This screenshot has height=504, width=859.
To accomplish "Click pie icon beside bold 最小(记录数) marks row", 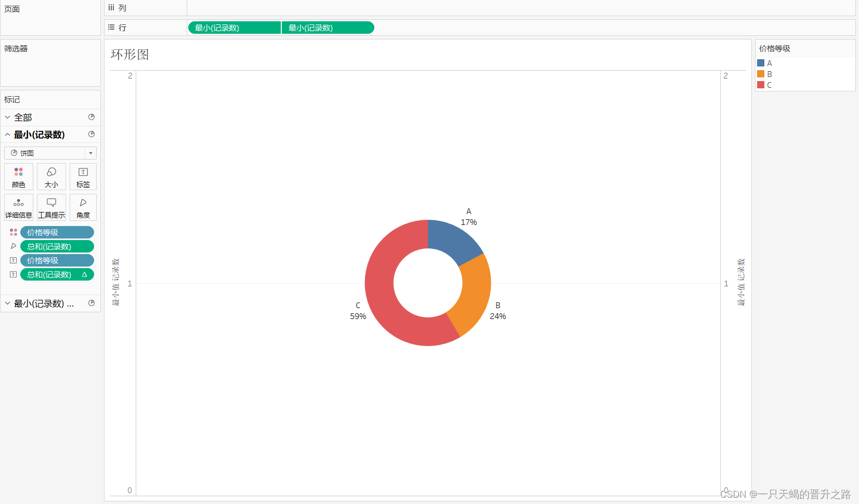I will (x=92, y=134).
